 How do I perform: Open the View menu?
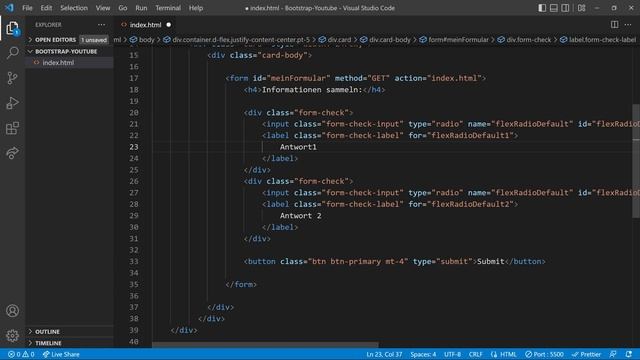coord(103,8)
